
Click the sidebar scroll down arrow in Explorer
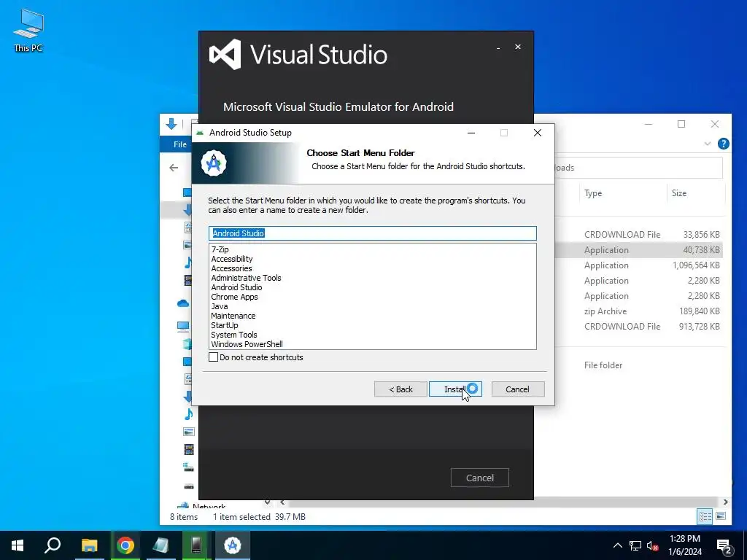tap(267, 502)
